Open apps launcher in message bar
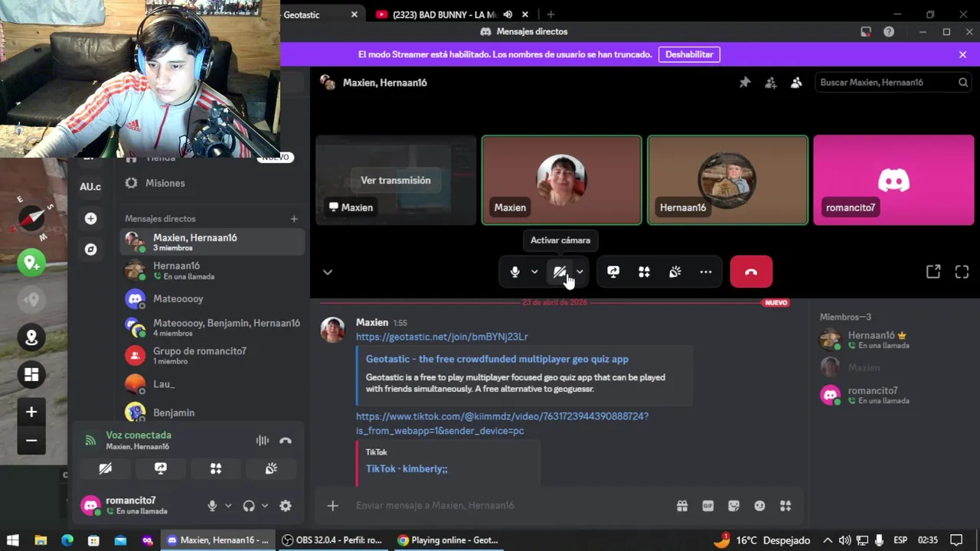 786,506
